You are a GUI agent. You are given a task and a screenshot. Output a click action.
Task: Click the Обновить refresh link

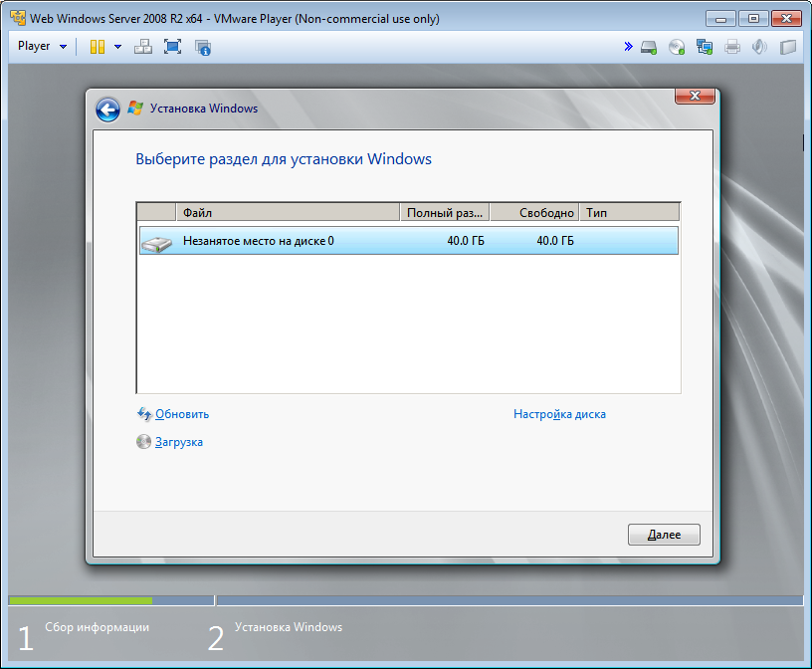pyautogui.click(x=182, y=414)
